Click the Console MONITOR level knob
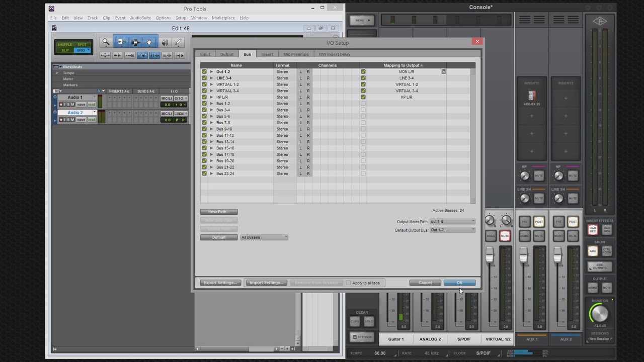 pyautogui.click(x=599, y=314)
